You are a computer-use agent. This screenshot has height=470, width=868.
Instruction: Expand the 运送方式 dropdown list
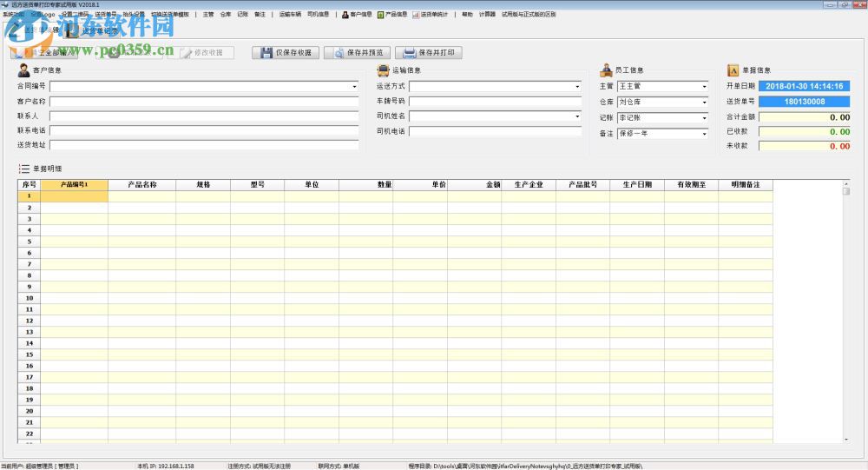[577, 87]
